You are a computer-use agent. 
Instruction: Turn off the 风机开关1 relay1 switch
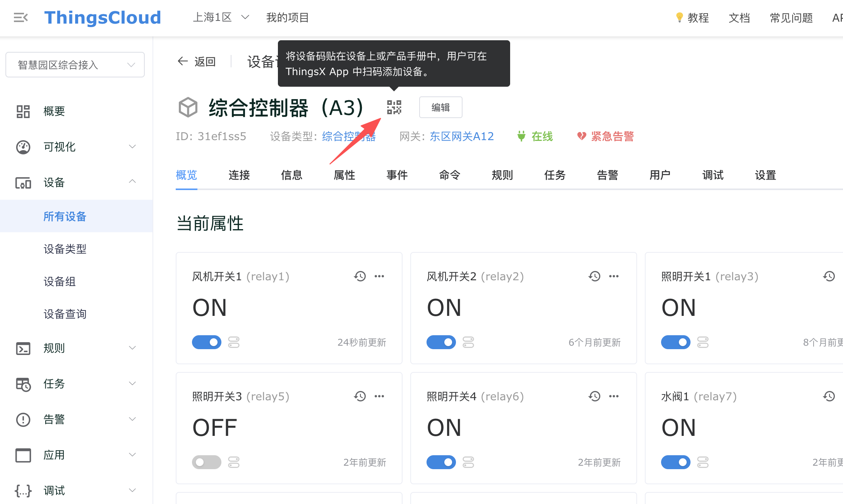pyautogui.click(x=207, y=342)
